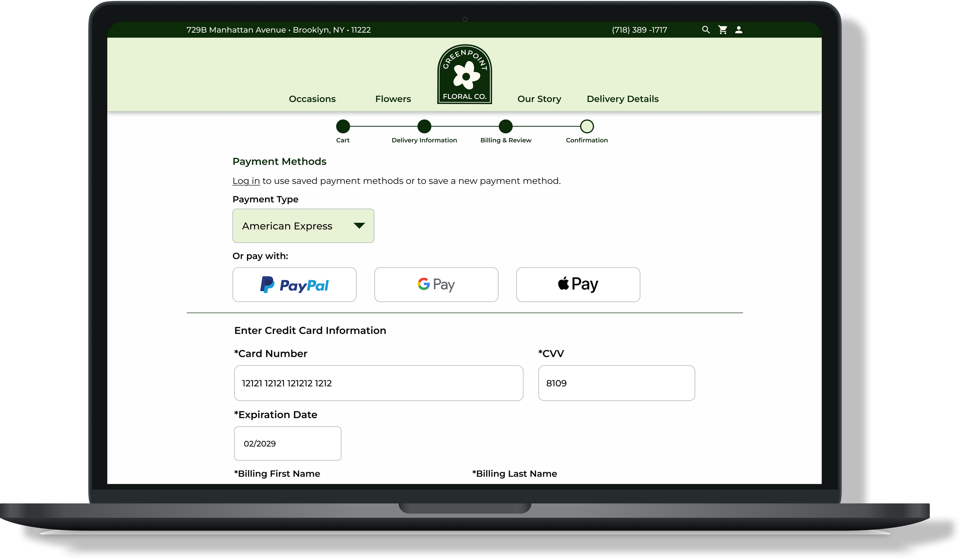Choose the Google Pay button
Screen dimensions: 962x560
(x=436, y=285)
